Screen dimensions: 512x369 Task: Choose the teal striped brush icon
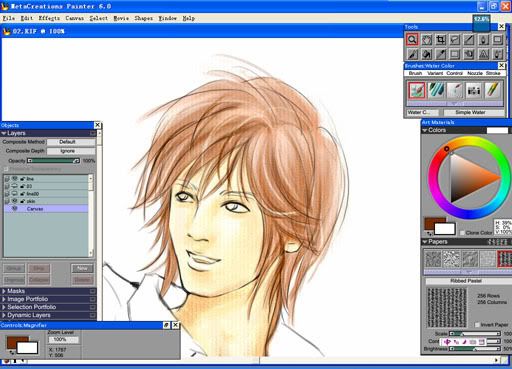(436, 90)
